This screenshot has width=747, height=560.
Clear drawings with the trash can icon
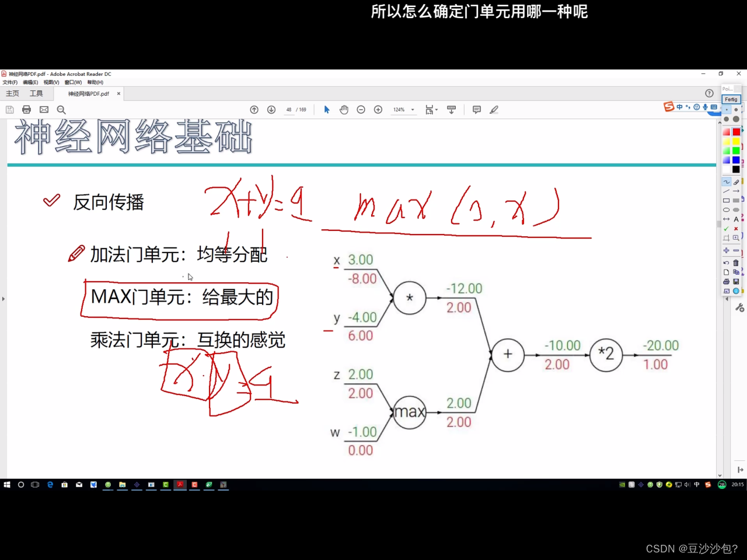click(x=736, y=263)
